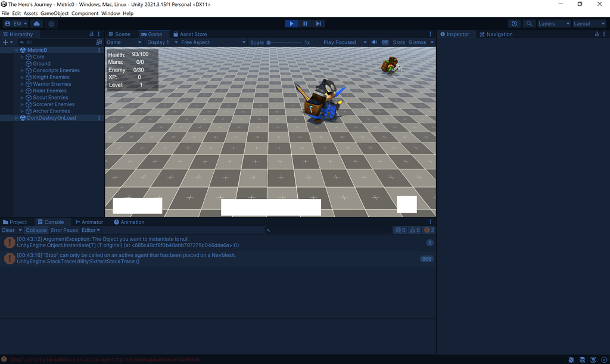
Task: Click the Collapse button in the Console
Action: 36,230
